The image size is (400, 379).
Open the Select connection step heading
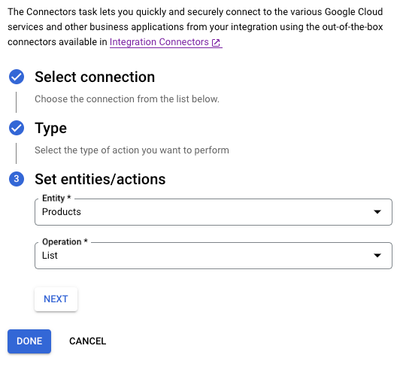(x=95, y=77)
